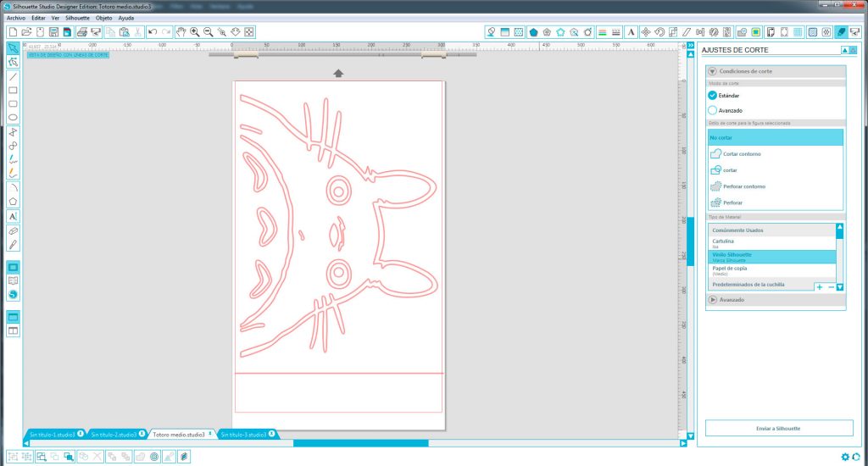
Task: Remove material with the minus button
Action: [831, 286]
